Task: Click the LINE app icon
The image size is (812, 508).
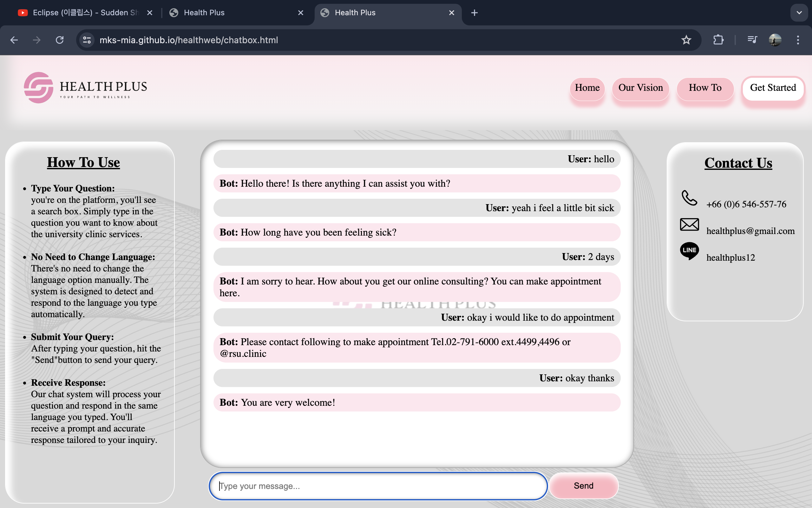Action: coord(689,251)
